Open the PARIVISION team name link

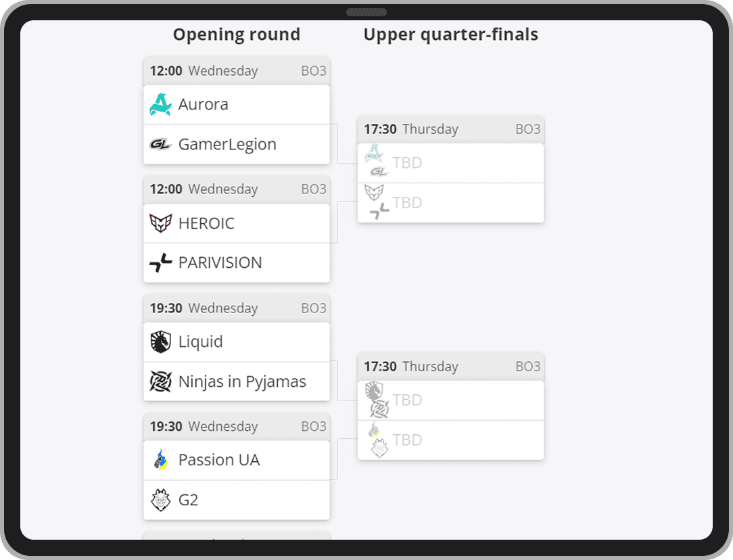point(220,262)
